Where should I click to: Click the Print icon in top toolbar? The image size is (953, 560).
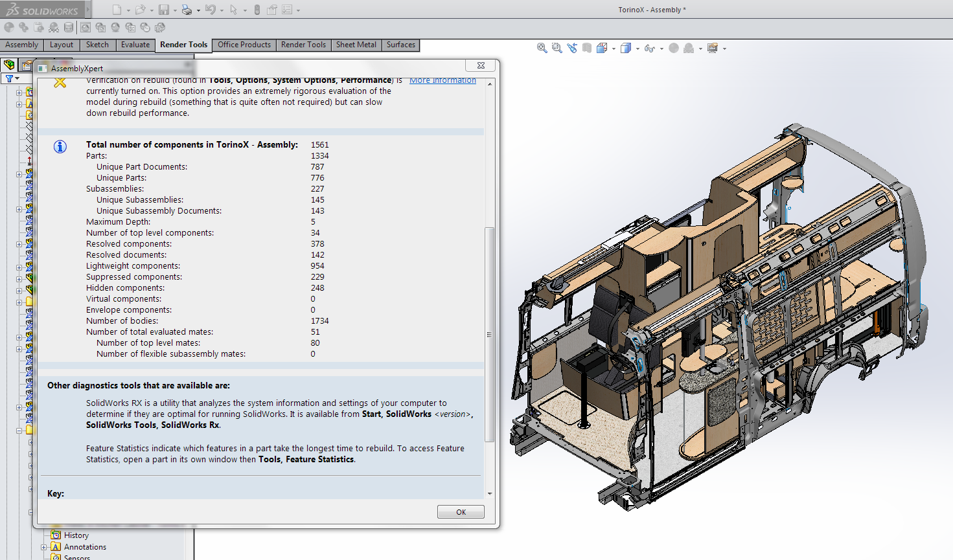click(x=187, y=10)
